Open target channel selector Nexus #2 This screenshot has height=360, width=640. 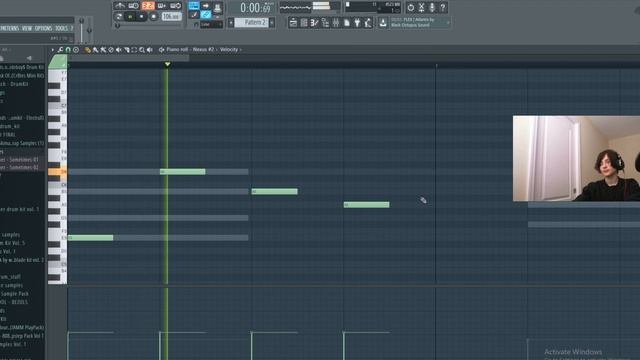coord(203,50)
